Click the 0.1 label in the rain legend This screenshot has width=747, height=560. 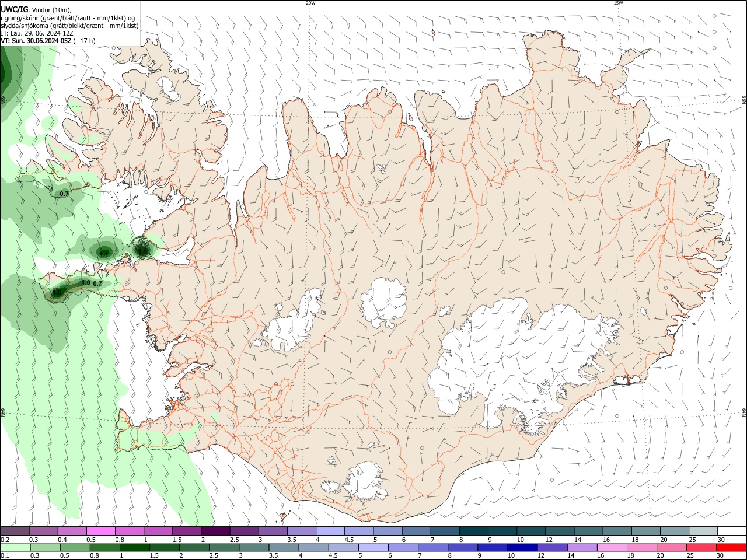pyautogui.click(x=5, y=556)
